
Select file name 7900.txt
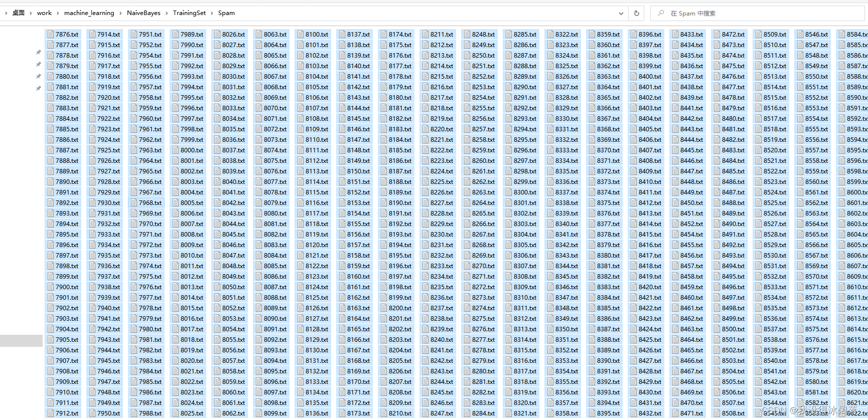[x=67, y=287]
